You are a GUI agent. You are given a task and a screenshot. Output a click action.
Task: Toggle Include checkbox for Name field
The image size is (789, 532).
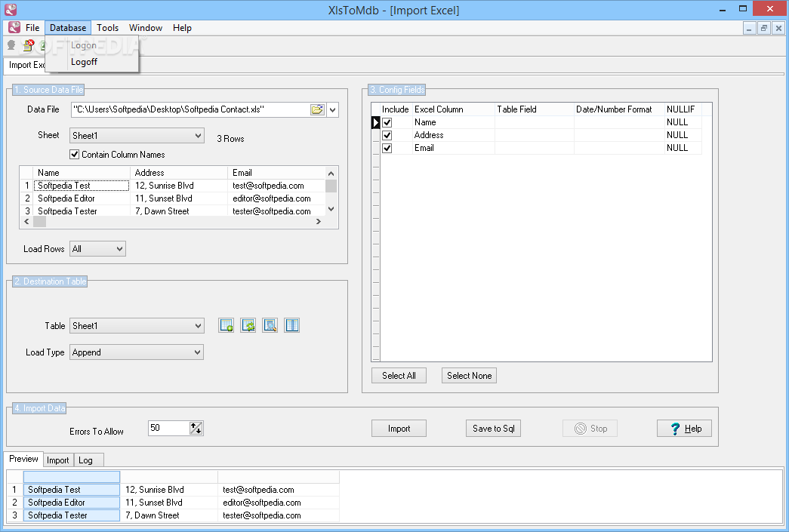coord(387,122)
